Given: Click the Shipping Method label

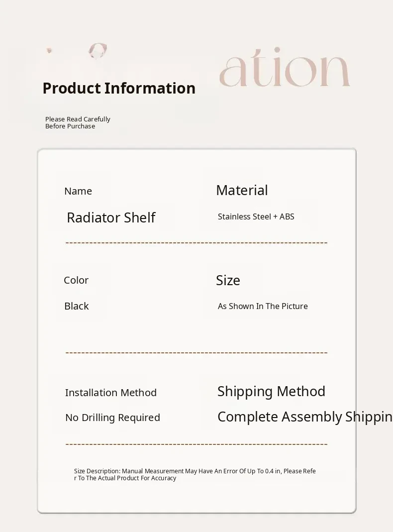Looking at the screenshot, I should [x=271, y=391].
